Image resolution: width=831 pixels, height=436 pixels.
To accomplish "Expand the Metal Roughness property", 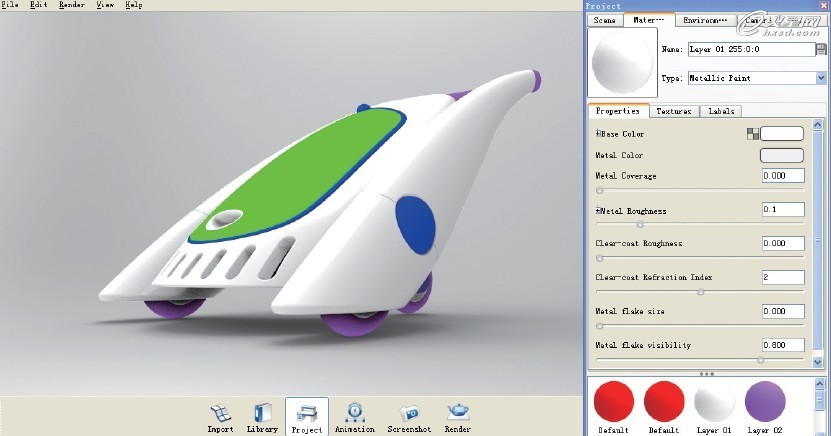I will point(598,211).
